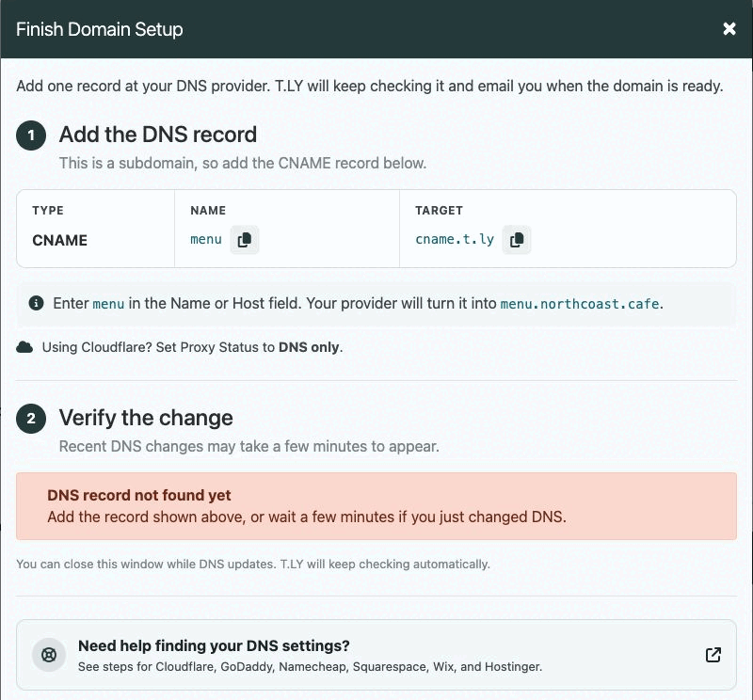Click the Cloudflare cloud icon

click(x=24, y=347)
